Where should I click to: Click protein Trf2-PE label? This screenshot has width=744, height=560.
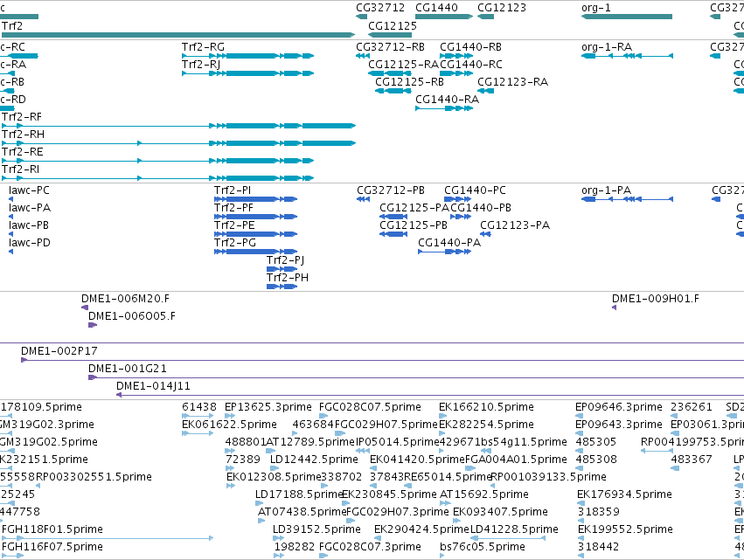[234, 225]
